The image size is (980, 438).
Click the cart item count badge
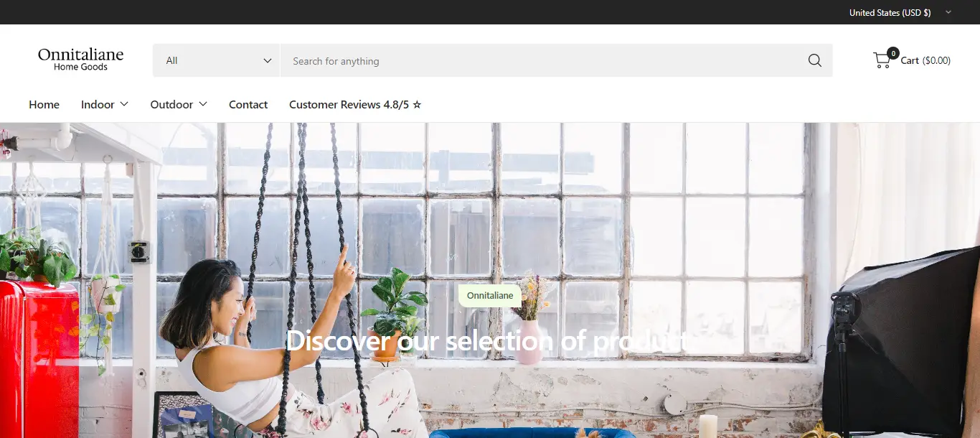tap(892, 52)
